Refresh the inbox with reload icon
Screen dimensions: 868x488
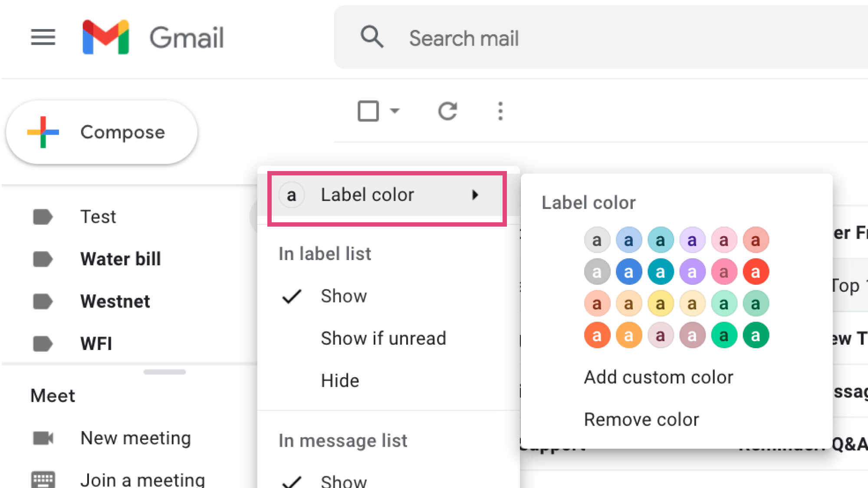[x=447, y=111]
